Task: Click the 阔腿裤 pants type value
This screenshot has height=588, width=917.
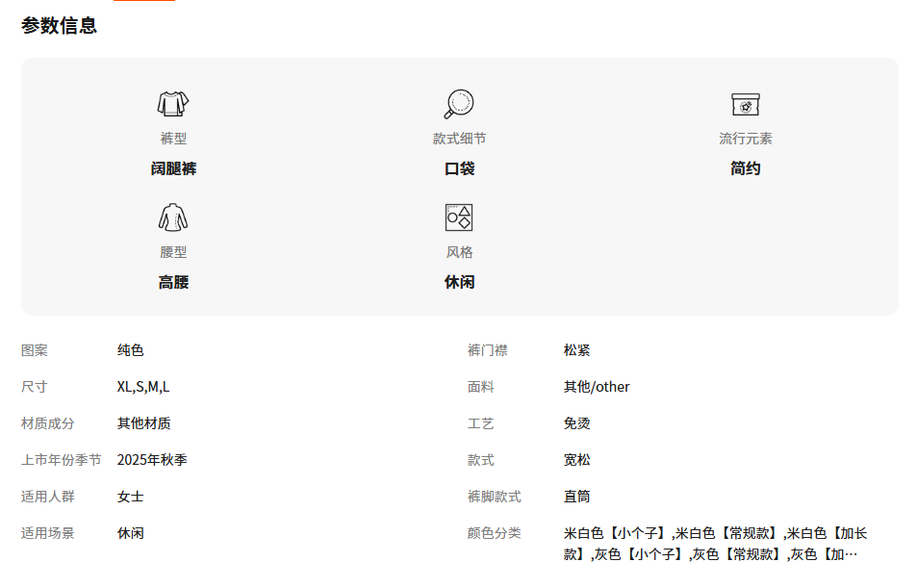Action: (x=173, y=168)
